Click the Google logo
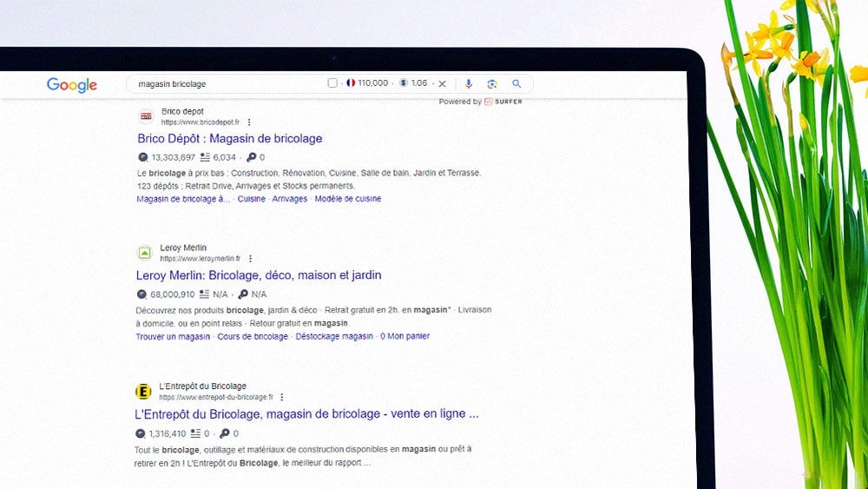Viewport: 868px width, 489px height. 72,85
